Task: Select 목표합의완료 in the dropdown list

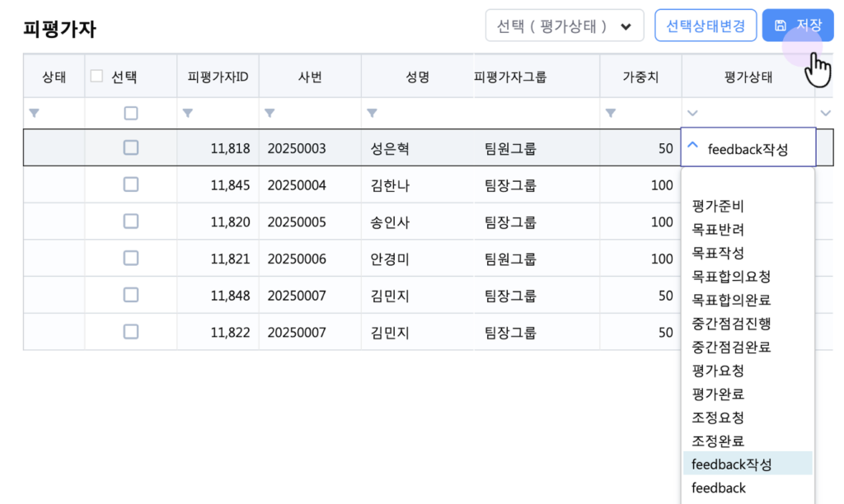Action: pos(731,300)
